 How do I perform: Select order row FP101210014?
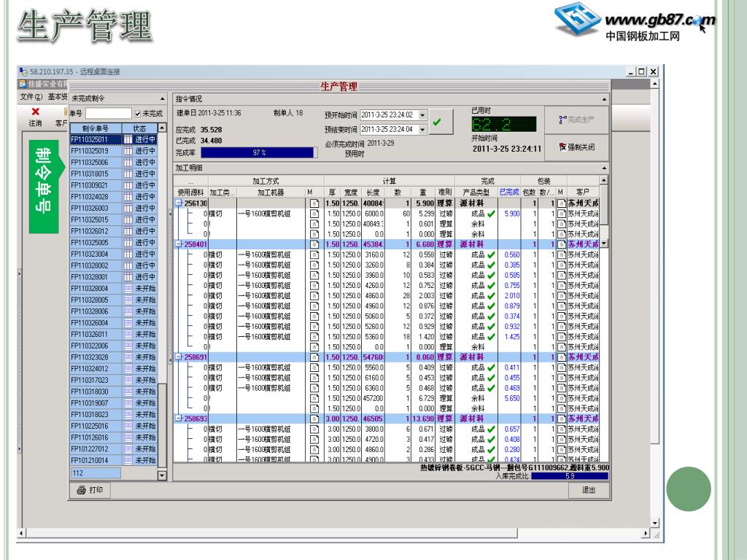pyautogui.click(x=113, y=461)
